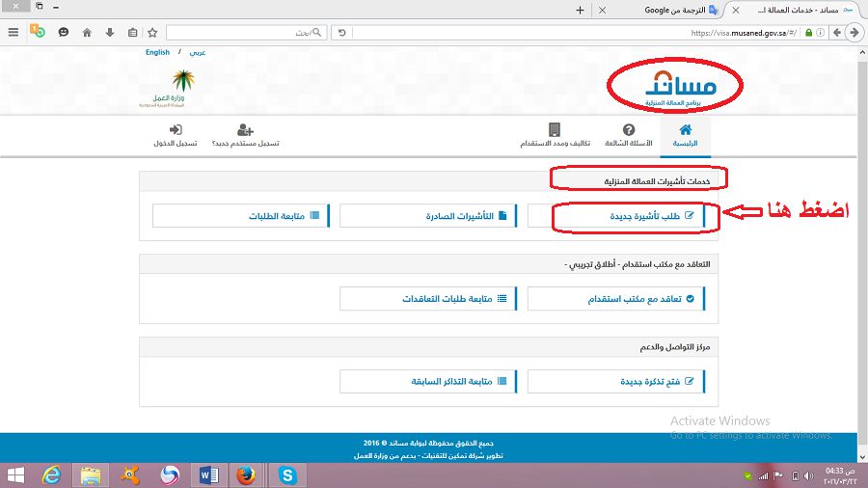
Task: Open تسجيل الدخول login item
Action: click(x=176, y=136)
